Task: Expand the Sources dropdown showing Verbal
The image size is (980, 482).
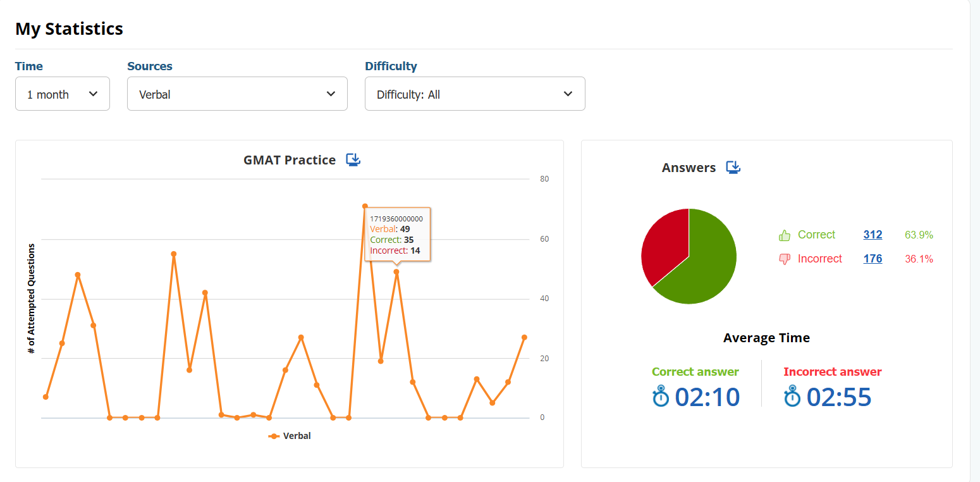Action: point(237,94)
